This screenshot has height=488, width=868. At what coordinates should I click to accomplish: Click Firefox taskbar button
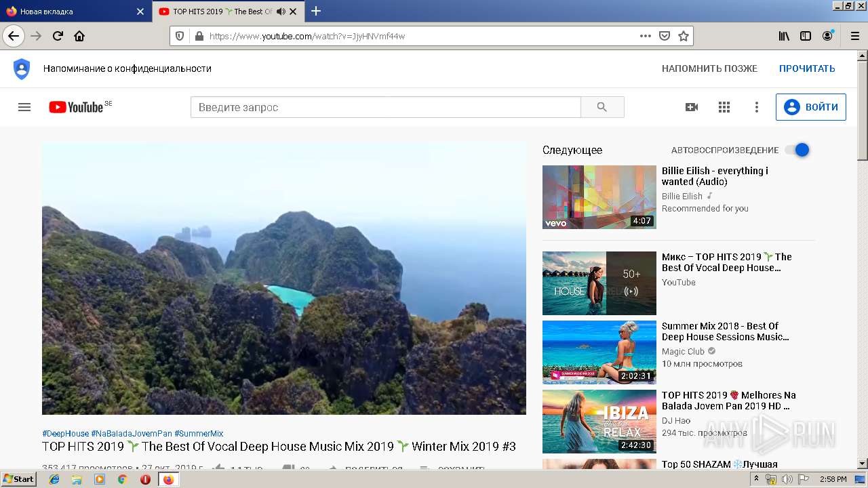click(168, 479)
